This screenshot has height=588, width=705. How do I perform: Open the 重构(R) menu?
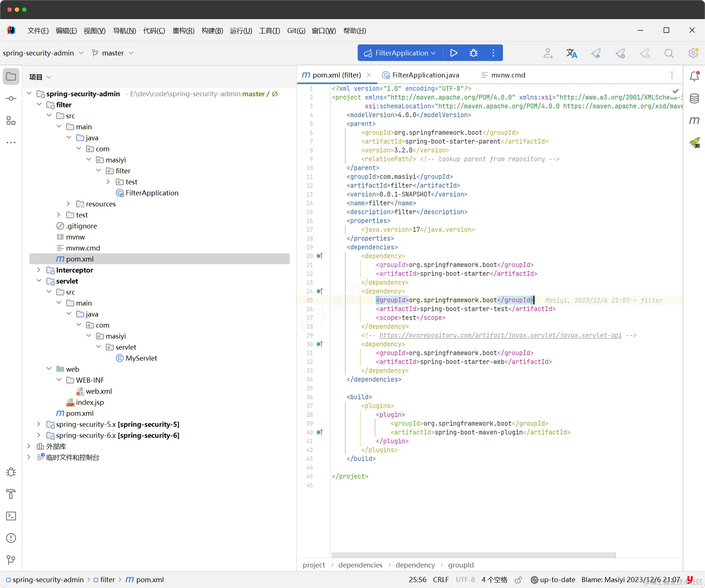point(183,31)
